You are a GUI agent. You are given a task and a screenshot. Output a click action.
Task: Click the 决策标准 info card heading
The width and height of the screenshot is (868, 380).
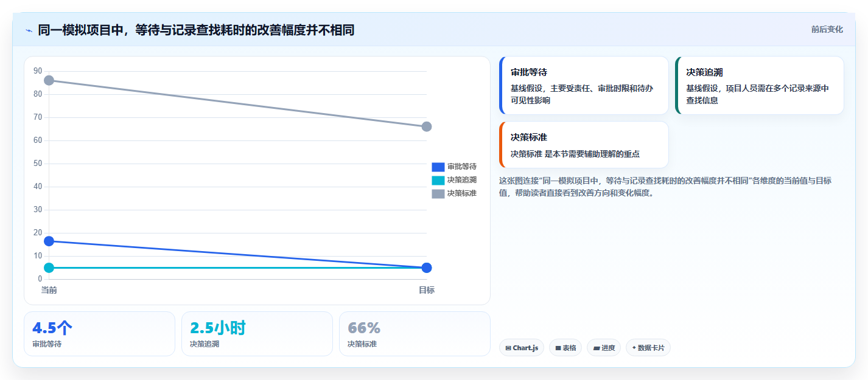coord(529,137)
